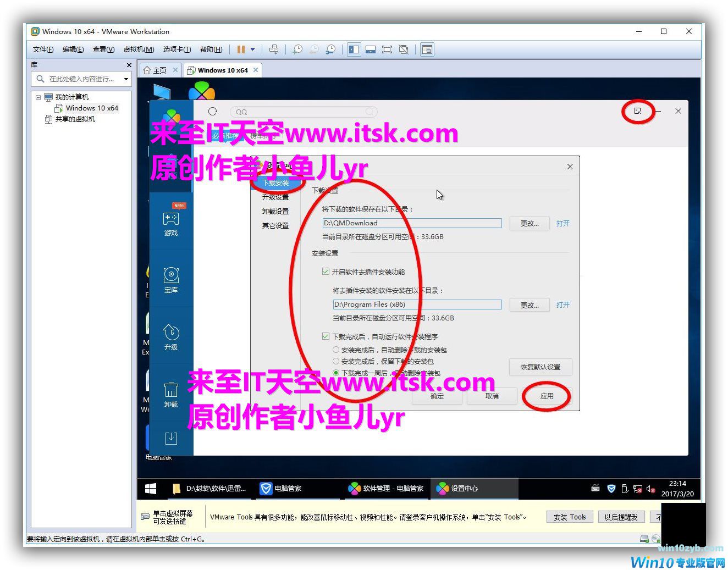Click the volume icon in guest system tray
The width and height of the screenshot is (728, 570).
[650, 489]
